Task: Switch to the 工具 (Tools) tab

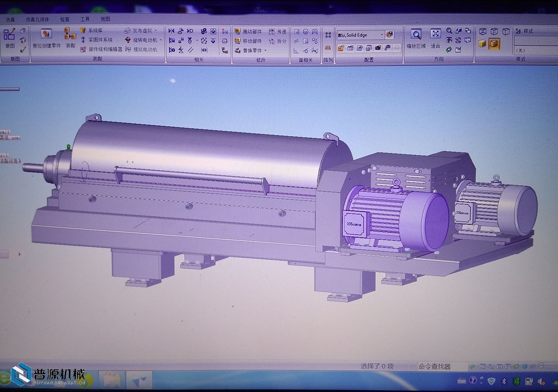Action: tap(85, 19)
